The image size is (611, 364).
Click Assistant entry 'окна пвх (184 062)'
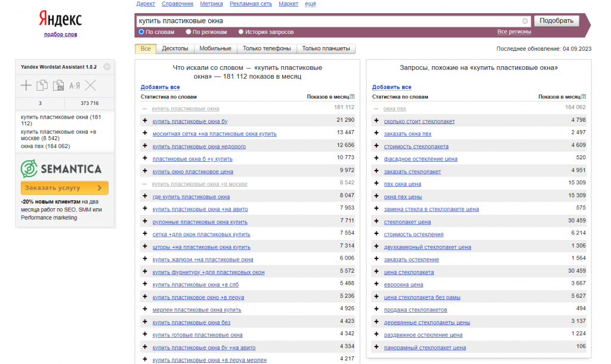(x=45, y=146)
